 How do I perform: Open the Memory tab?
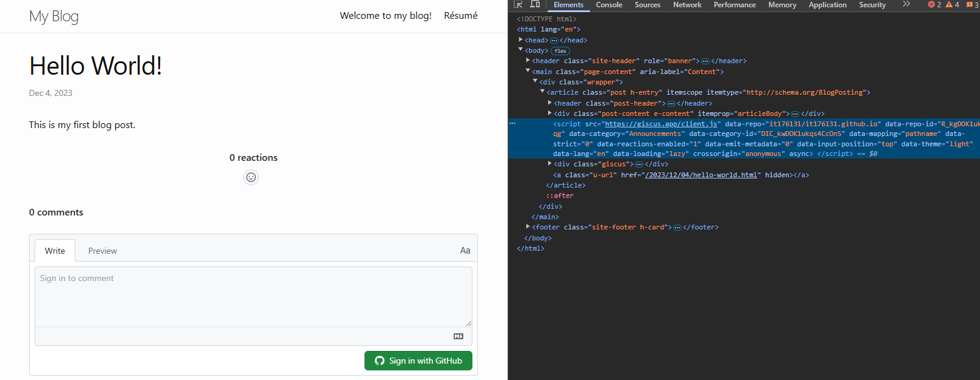click(x=782, y=5)
